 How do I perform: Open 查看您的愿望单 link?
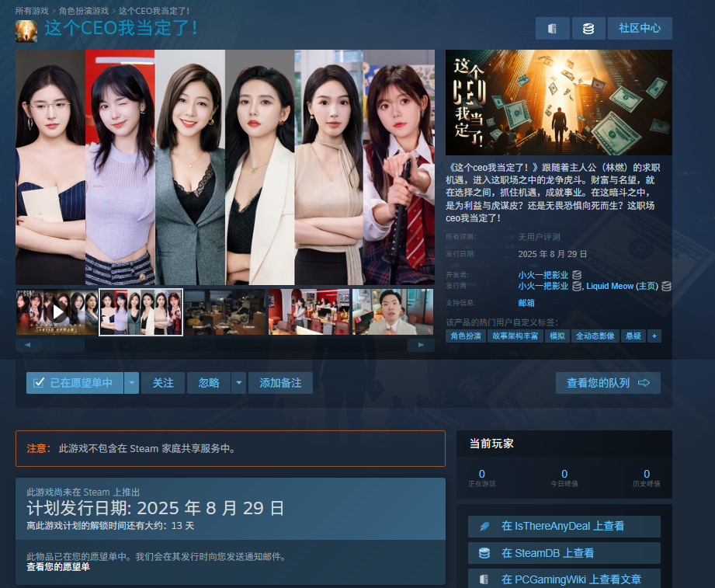pyautogui.click(x=58, y=567)
